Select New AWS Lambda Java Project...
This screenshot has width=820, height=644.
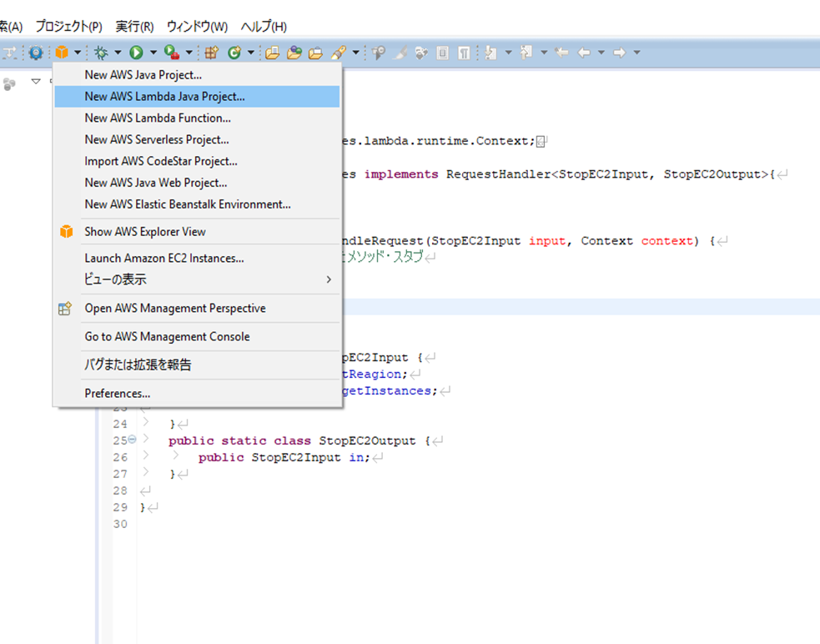point(197,96)
